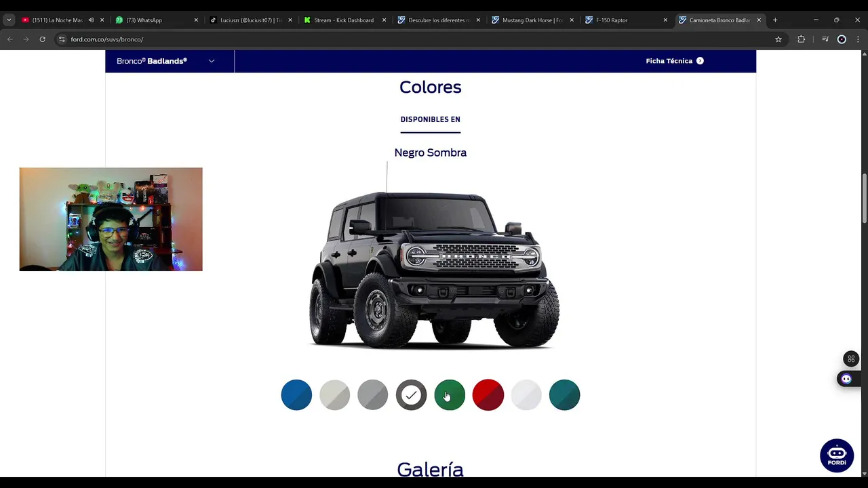The width and height of the screenshot is (868, 488).
Task: Select the green color swatch
Action: (x=450, y=395)
